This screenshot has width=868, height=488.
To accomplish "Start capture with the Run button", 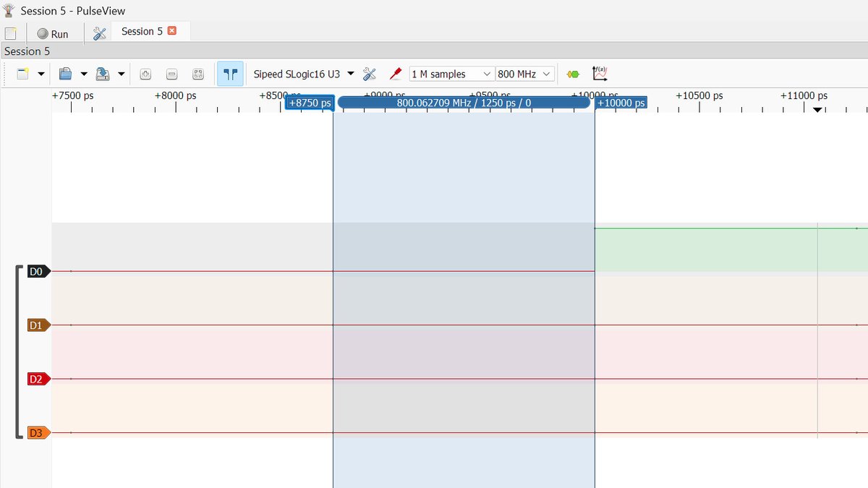I will [53, 33].
